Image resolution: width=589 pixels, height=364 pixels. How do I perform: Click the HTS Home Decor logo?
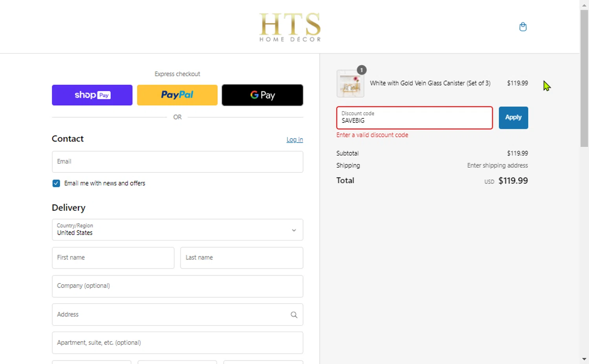290,27
